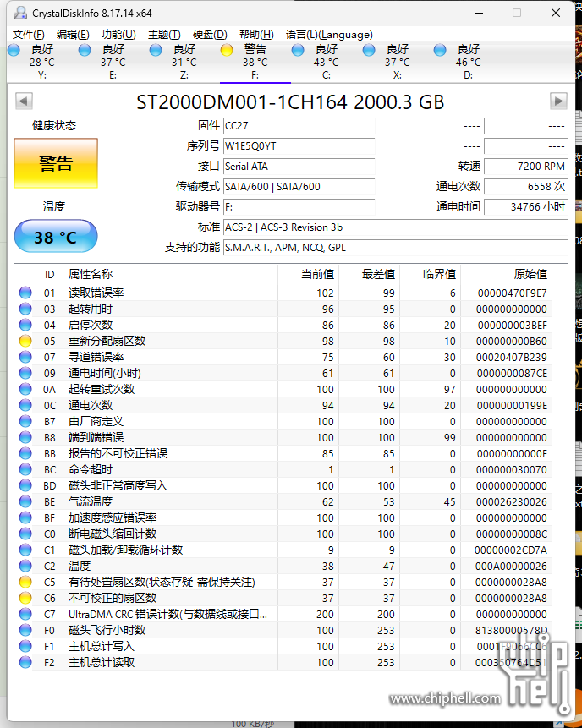Click the status icon for 加速度感应错误率
This screenshot has width=582, height=728.
pos(25,517)
